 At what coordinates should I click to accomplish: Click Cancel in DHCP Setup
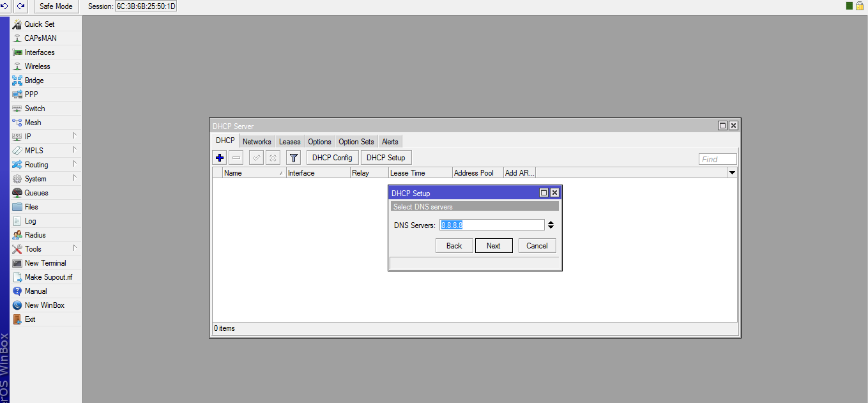[x=537, y=246]
